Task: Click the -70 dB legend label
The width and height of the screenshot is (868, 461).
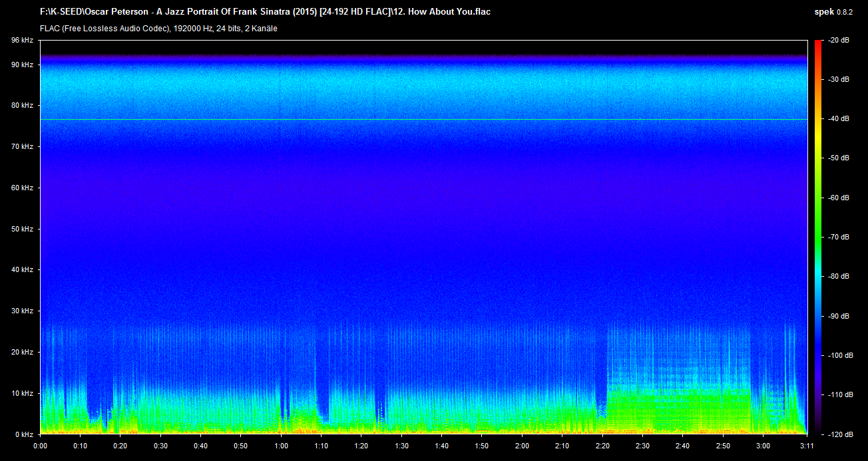Action: (x=837, y=237)
